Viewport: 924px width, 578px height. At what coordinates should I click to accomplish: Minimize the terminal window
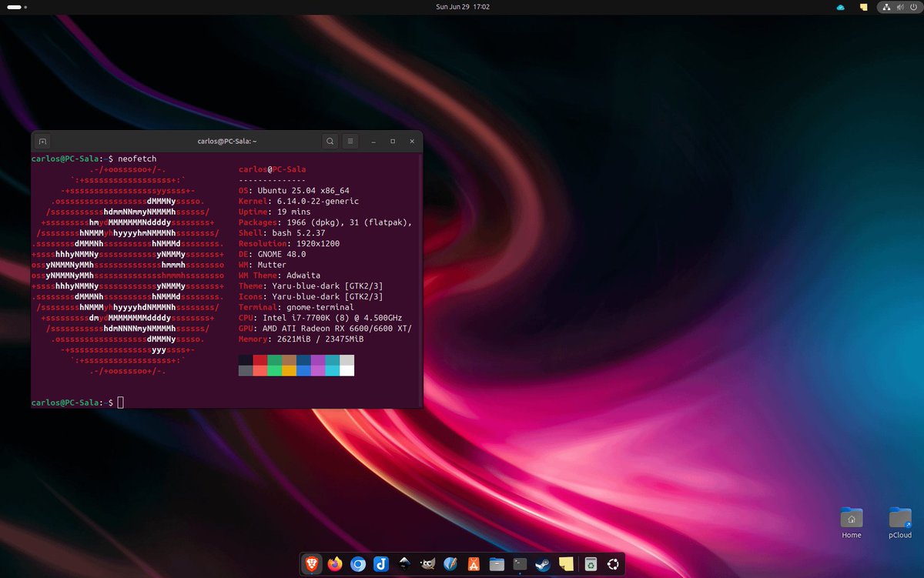[373, 142]
